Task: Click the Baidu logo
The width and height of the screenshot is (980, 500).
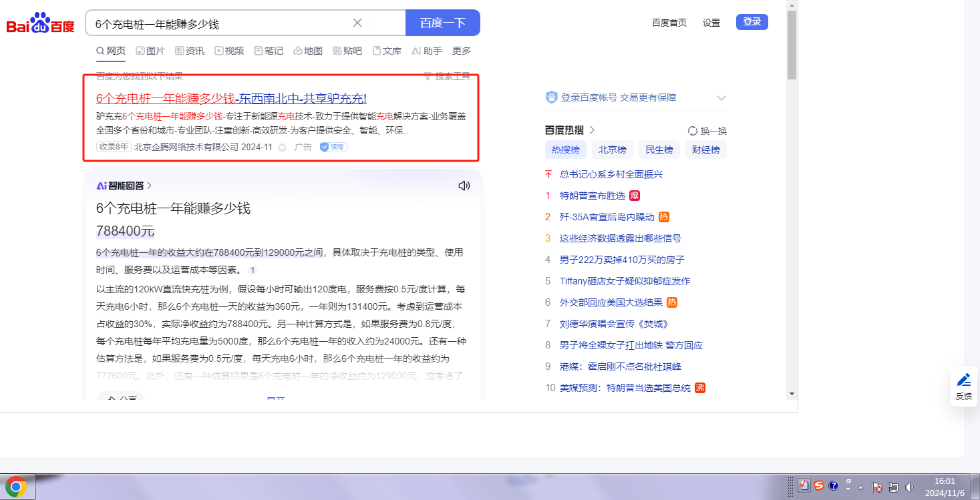Action: coord(41,23)
